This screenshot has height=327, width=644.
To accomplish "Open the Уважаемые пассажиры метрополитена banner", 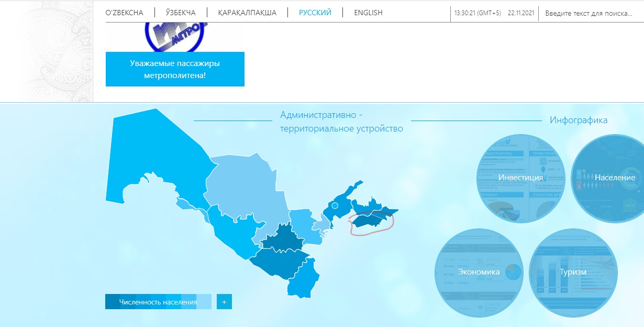I will tap(175, 69).
